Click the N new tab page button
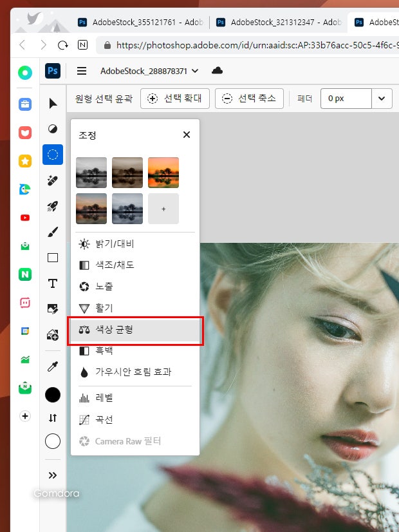399x532 pixels. click(83, 45)
